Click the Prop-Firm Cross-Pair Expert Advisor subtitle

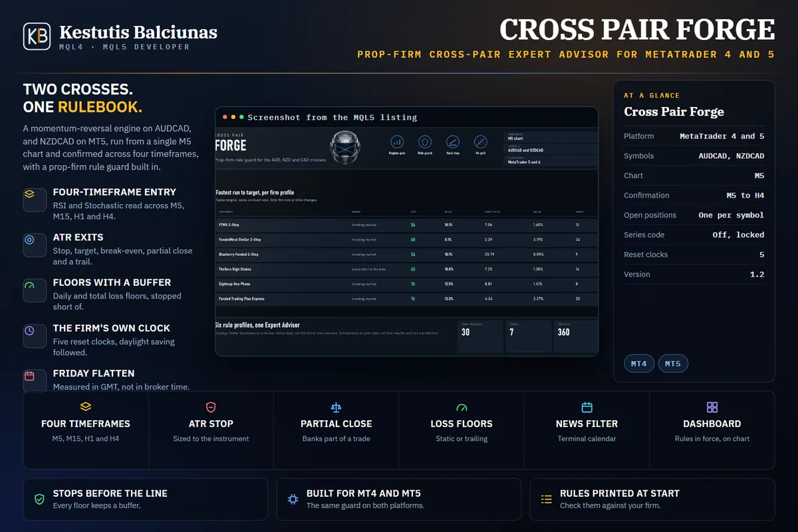pyautogui.click(x=566, y=55)
